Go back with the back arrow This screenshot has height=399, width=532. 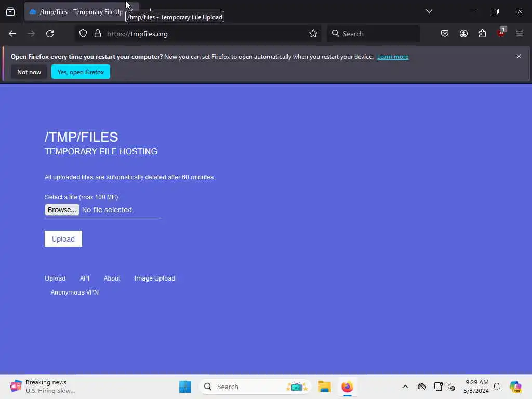12,34
